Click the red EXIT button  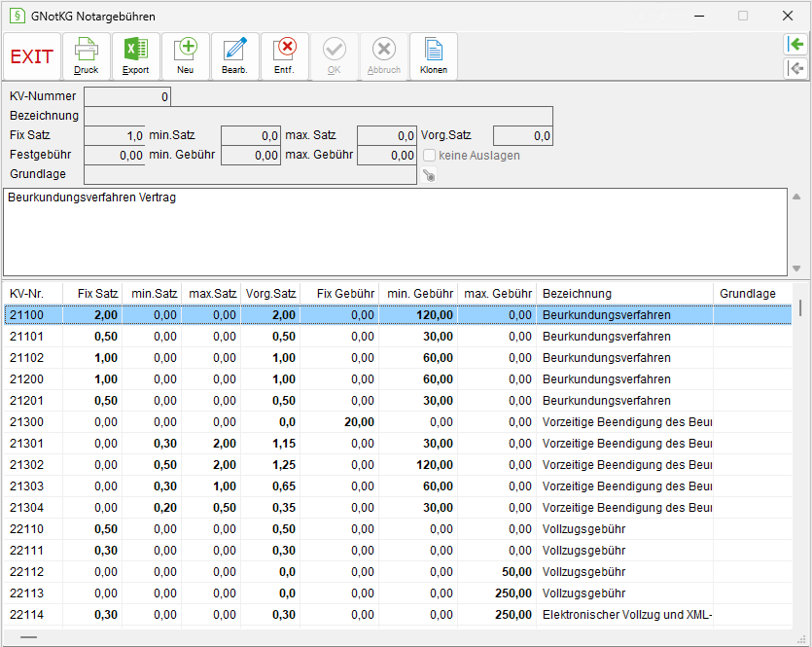32,56
